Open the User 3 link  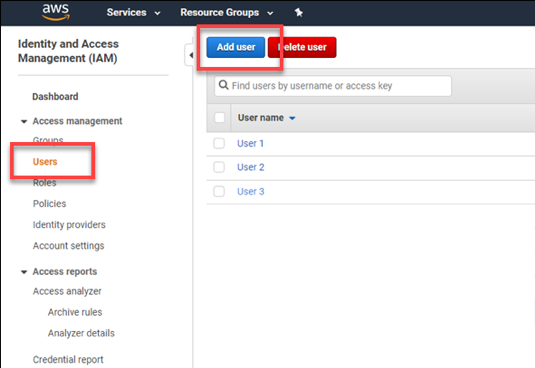click(251, 192)
